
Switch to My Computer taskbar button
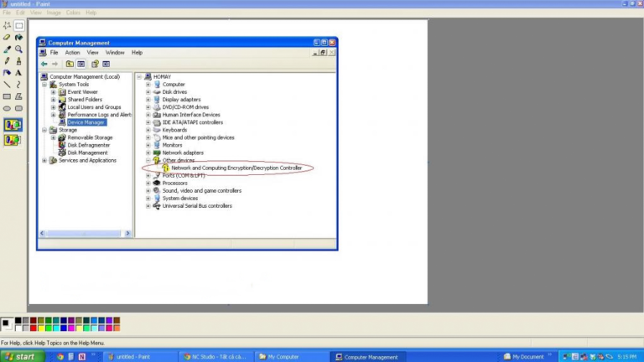(x=285, y=356)
